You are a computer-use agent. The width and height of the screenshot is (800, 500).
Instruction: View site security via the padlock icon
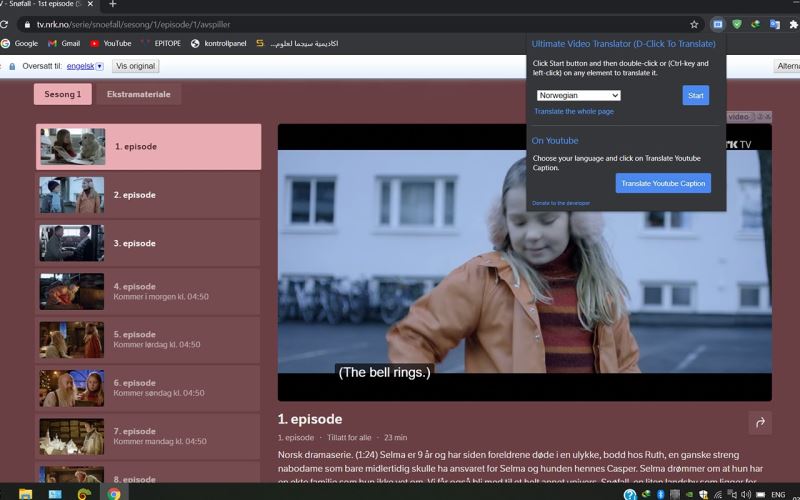tap(27, 24)
